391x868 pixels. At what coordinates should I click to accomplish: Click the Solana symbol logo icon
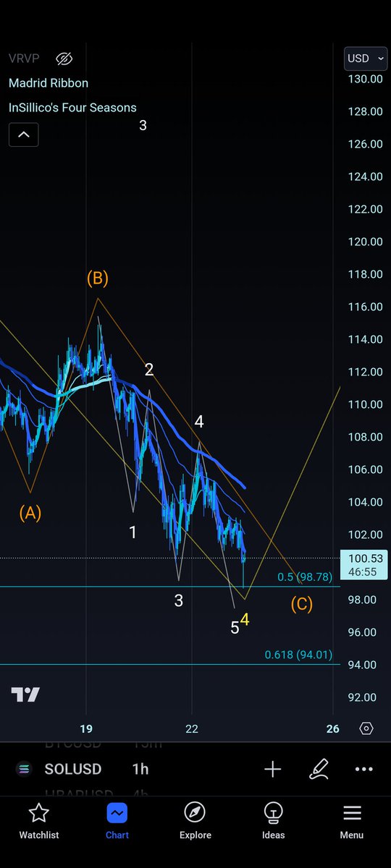click(x=25, y=770)
